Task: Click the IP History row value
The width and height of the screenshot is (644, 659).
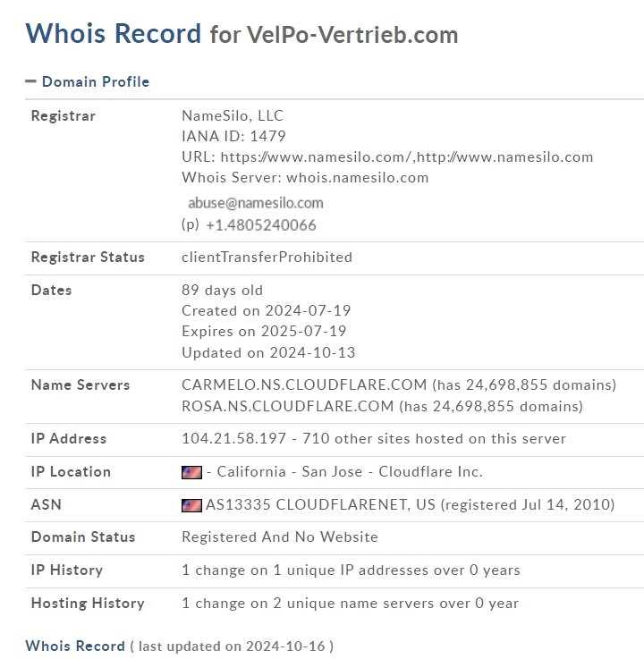Action: [351, 570]
